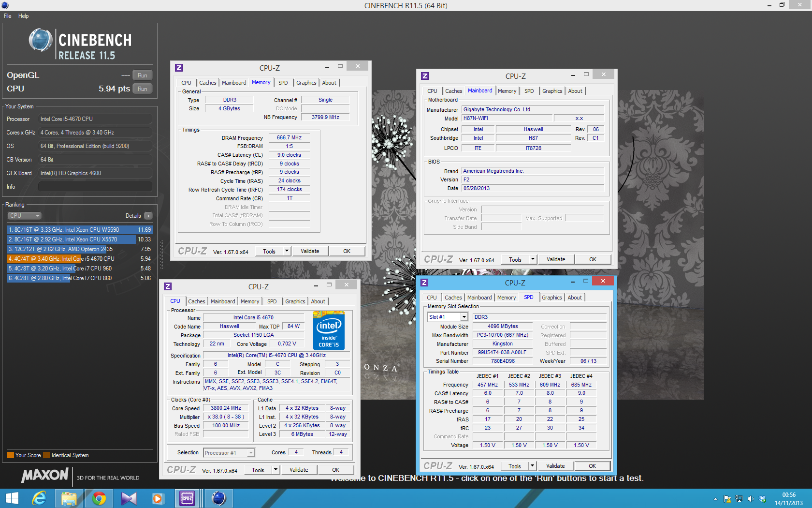Screen dimensions: 812x508
Task: Click the Intel inside Core i5 logo
Action: [329, 331]
